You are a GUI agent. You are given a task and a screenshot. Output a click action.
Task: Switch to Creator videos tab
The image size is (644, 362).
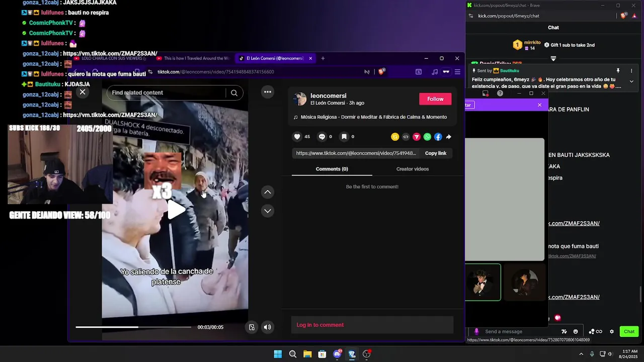click(413, 169)
